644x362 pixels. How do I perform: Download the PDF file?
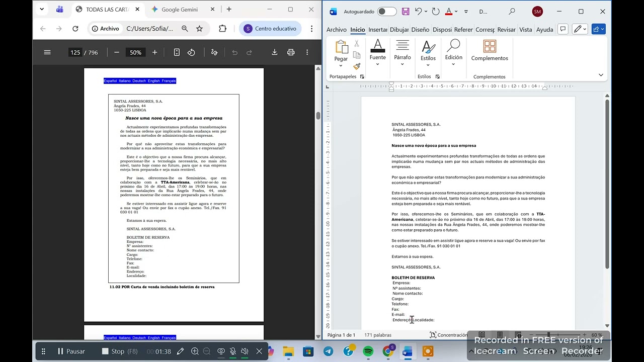pyautogui.click(x=275, y=52)
